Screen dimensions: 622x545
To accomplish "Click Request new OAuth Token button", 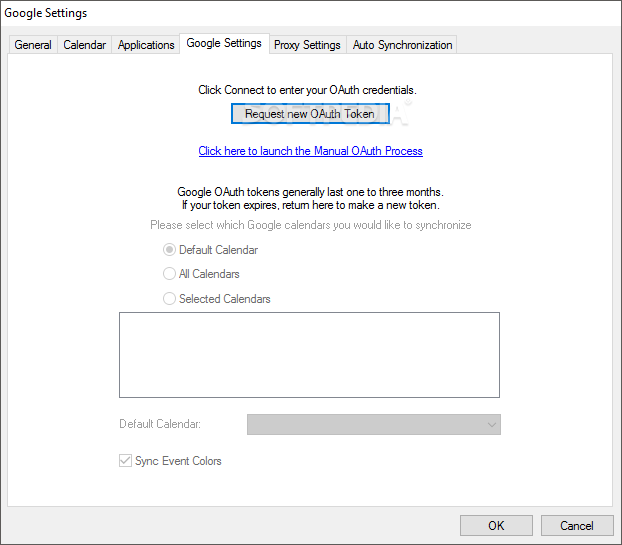I will [x=310, y=114].
